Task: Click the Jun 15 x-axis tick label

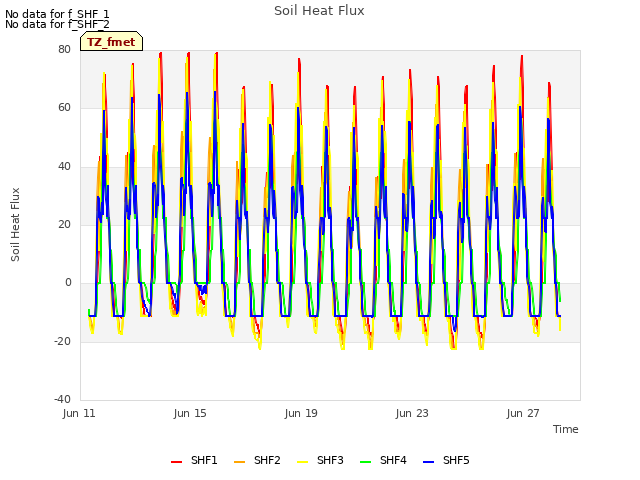Action: pyautogui.click(x=190, y=413)
